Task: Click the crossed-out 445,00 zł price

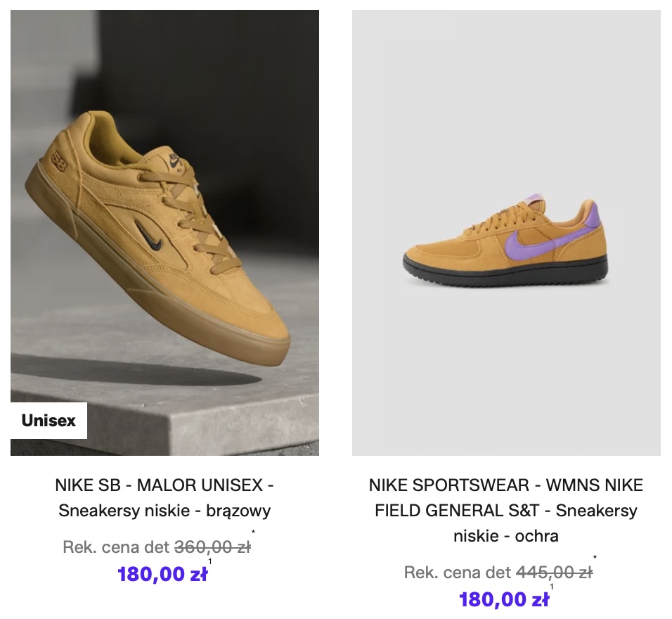Action: pyautogui.click(x=554, y=573)
